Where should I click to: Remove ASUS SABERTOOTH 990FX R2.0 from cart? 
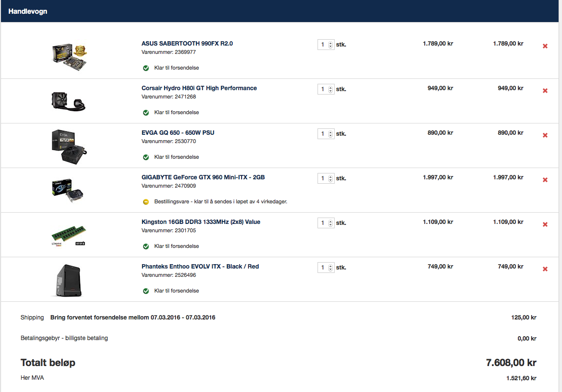click(545, 46)
